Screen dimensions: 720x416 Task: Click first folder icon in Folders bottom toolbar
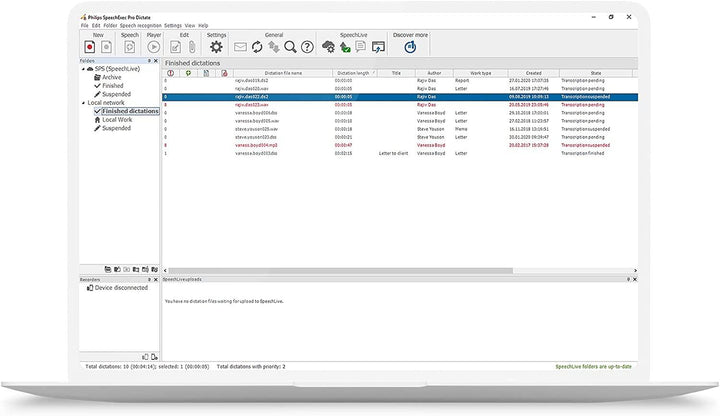pos(108,270)
